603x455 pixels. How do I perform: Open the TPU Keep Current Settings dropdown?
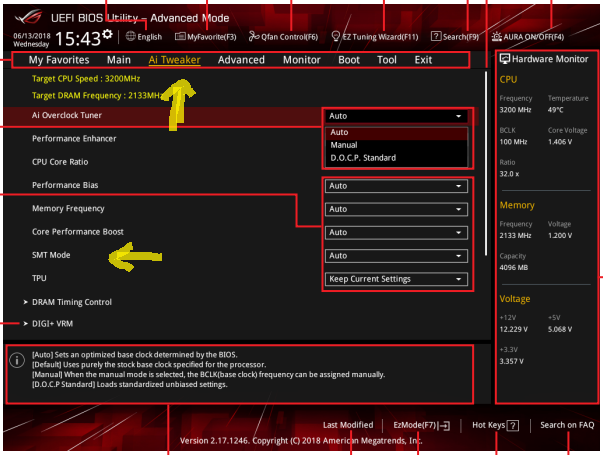(x=396, y=279)
